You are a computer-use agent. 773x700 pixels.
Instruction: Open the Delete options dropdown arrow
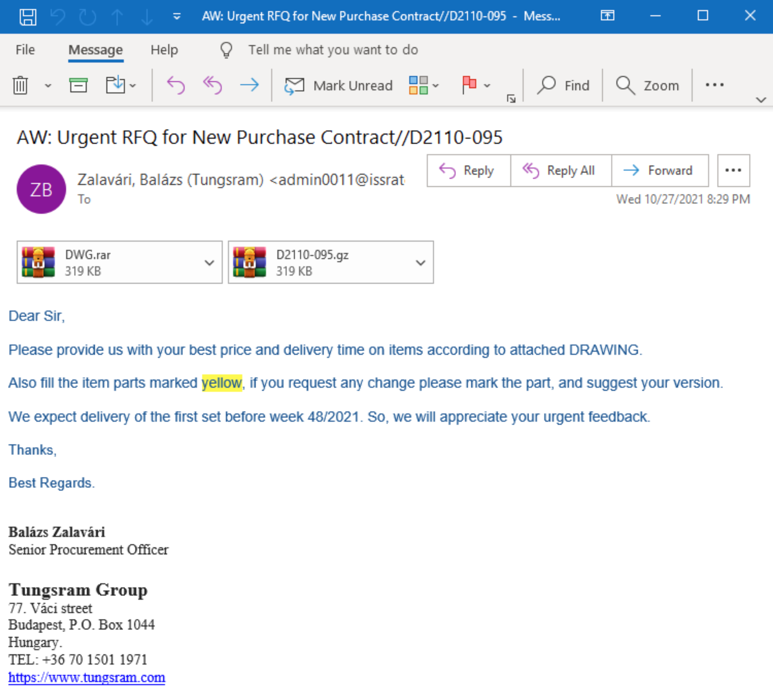pyautogui.click(x=48, y=86)
